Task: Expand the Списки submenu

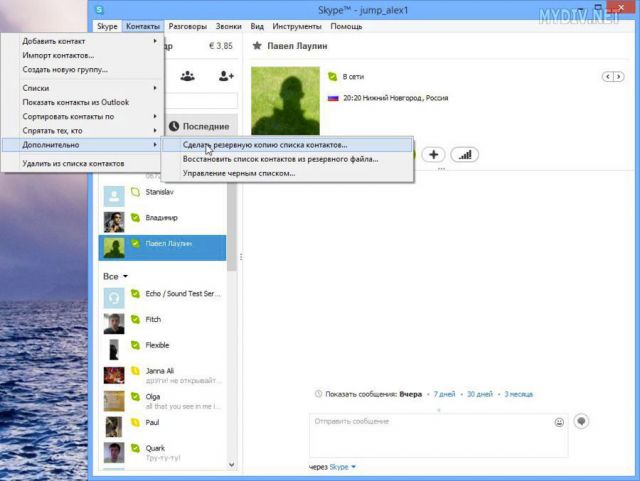Action: coord(82,88)
